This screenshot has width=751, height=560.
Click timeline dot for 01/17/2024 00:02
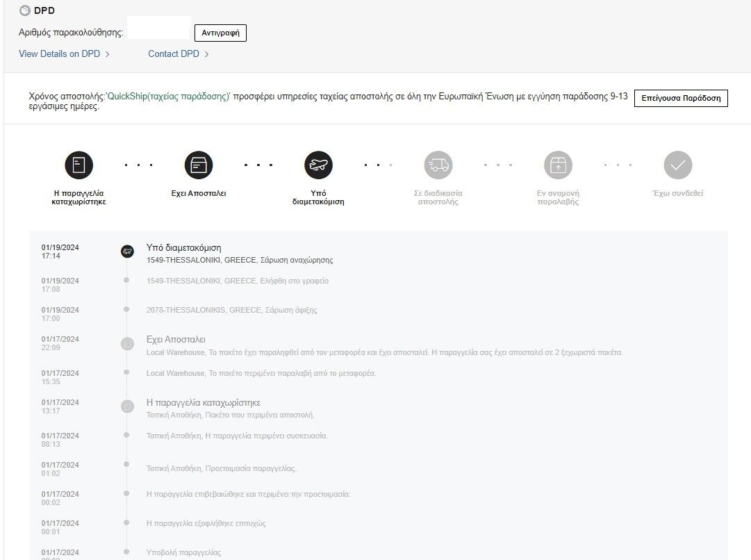(x=126, y=493)
